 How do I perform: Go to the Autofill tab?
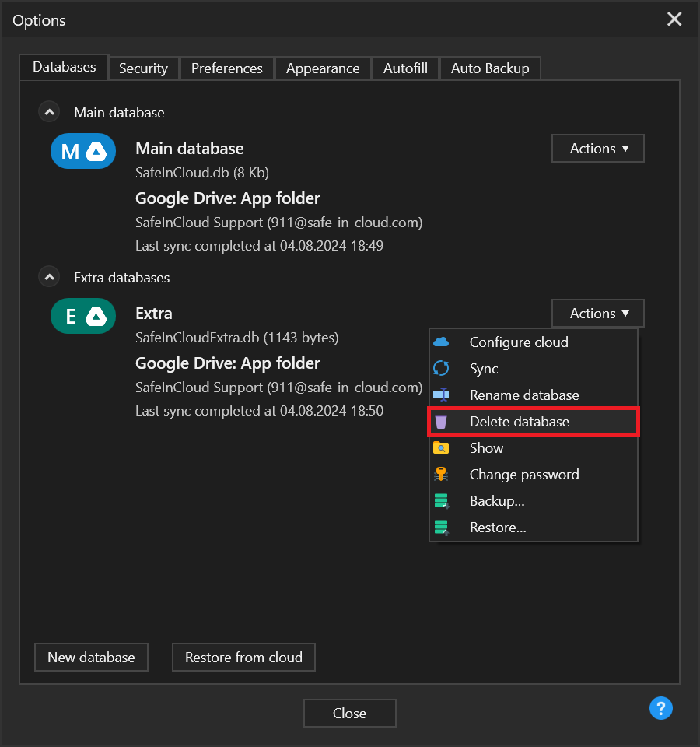pos(405,68)
